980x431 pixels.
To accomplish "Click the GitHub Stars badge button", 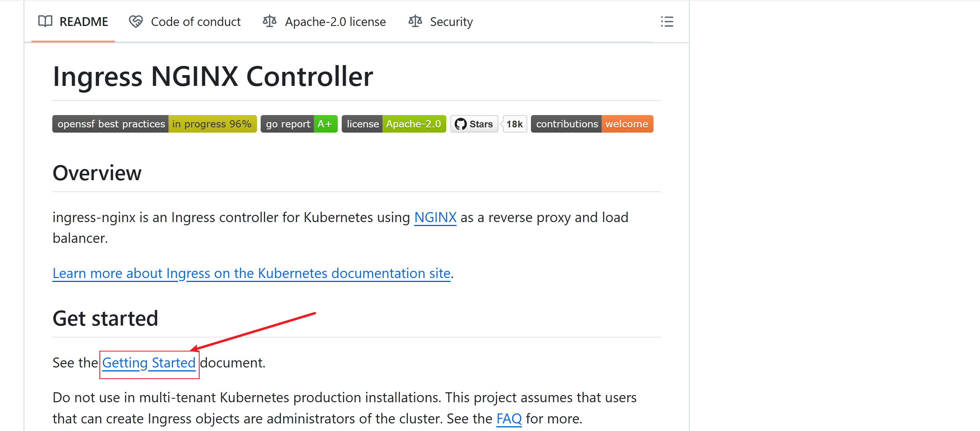I will point(474,124).
